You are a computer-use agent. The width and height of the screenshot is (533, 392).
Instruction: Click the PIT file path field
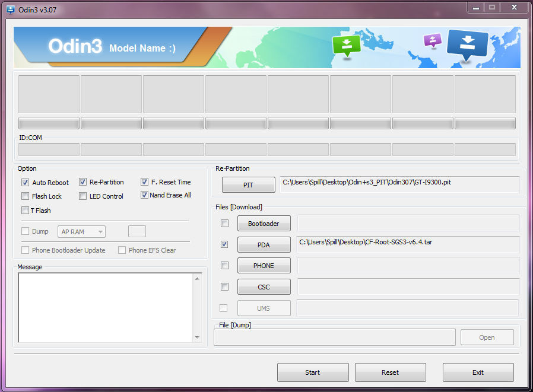tap(399, 184)
